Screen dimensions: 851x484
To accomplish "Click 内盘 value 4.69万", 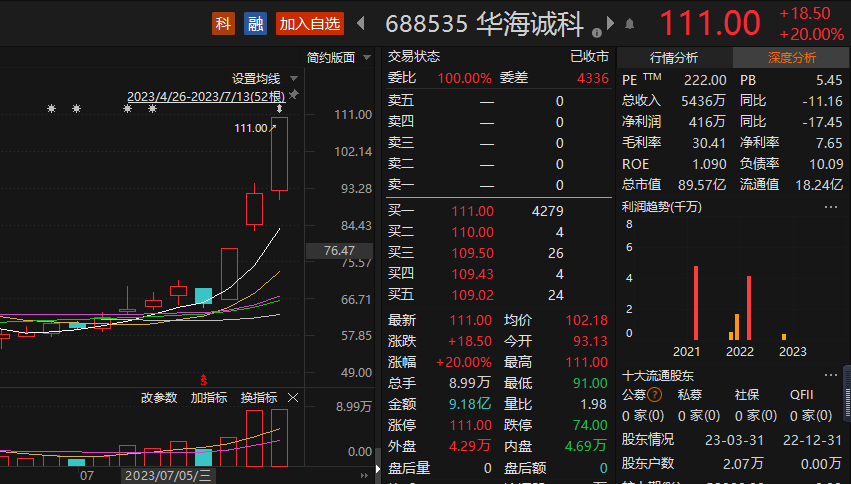I will [x=585, y=446].
